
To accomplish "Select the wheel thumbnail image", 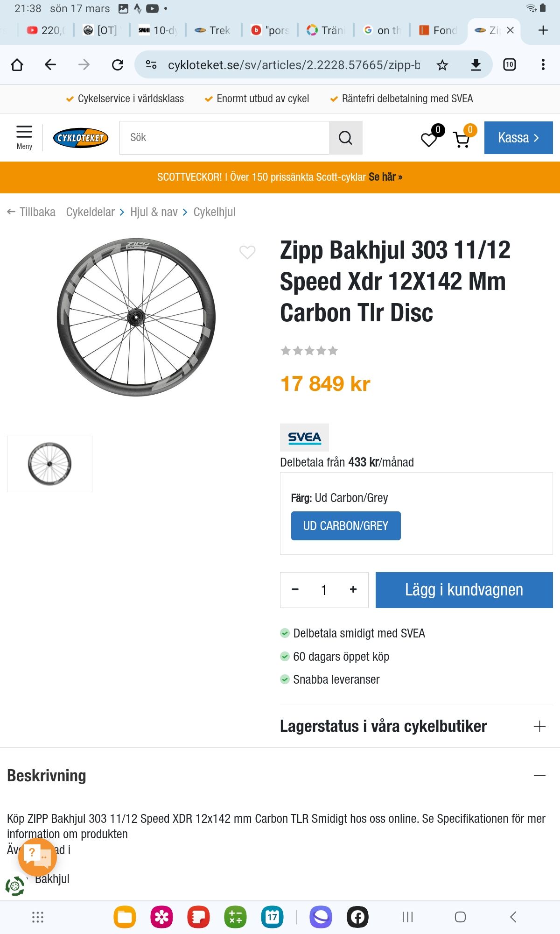I will point(49,464).
